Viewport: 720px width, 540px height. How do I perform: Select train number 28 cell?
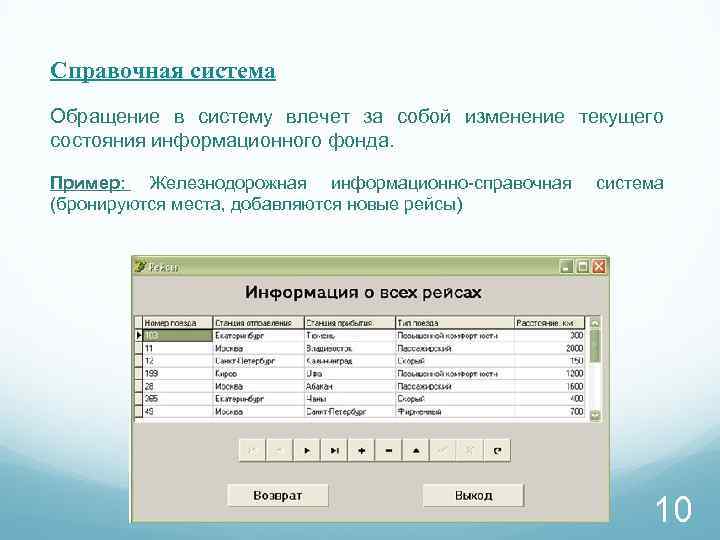[178, 387]
